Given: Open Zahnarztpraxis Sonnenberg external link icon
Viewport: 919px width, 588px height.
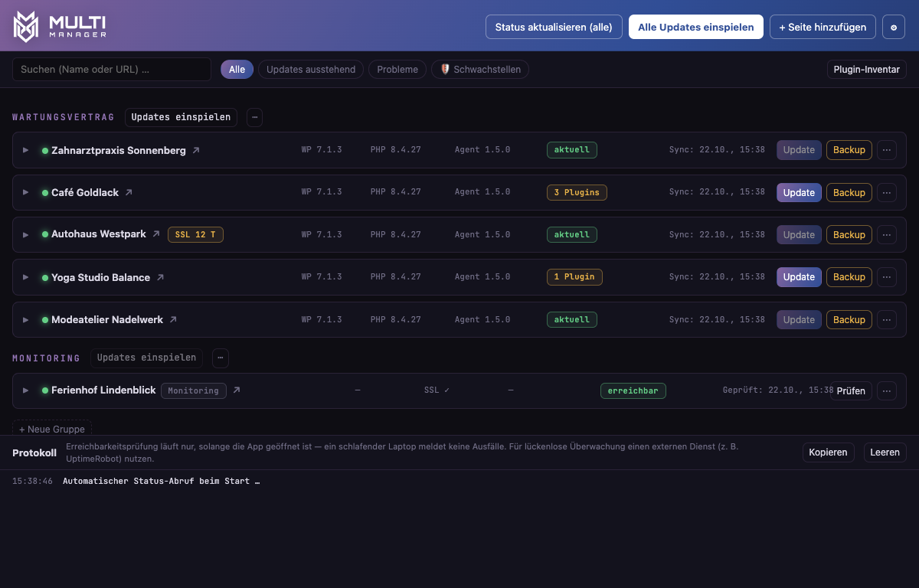Looking at the screenshot, I should tap(196, 151).
